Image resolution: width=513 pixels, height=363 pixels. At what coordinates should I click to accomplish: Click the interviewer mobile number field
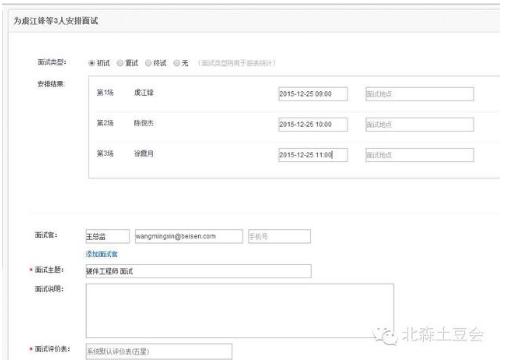click(x=279, y=236)
